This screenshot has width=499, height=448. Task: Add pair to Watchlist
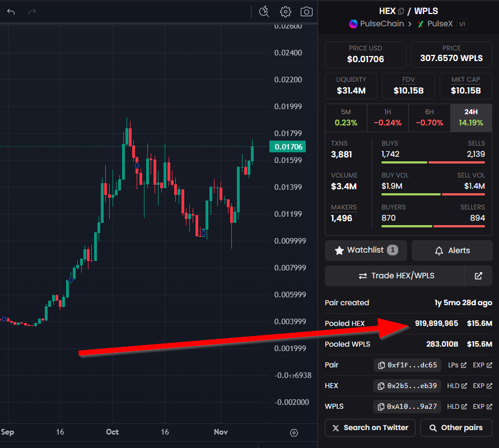[x=366, y=250]
